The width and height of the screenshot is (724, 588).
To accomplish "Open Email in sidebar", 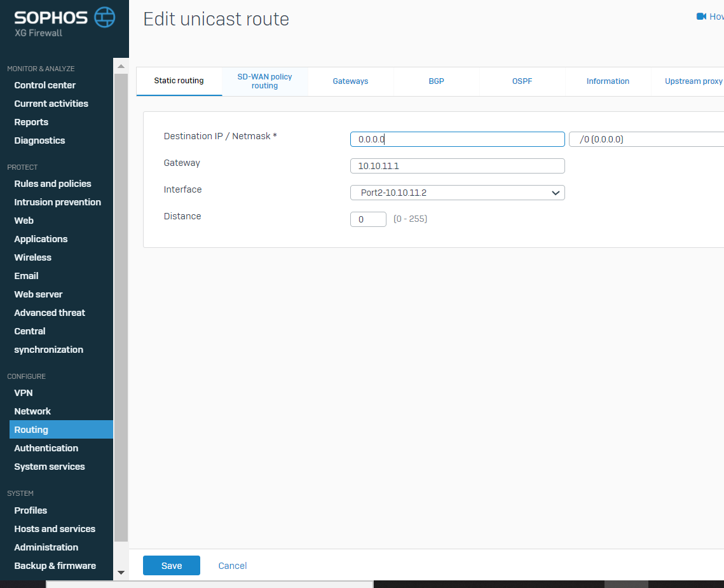I will point(26,276).
